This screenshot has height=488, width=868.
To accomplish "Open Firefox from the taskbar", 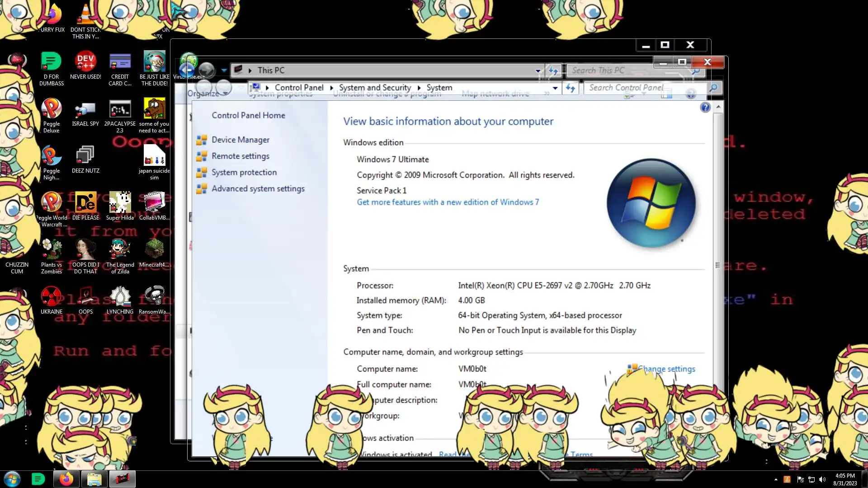I will pyautogui.click(x=66, y=479).
